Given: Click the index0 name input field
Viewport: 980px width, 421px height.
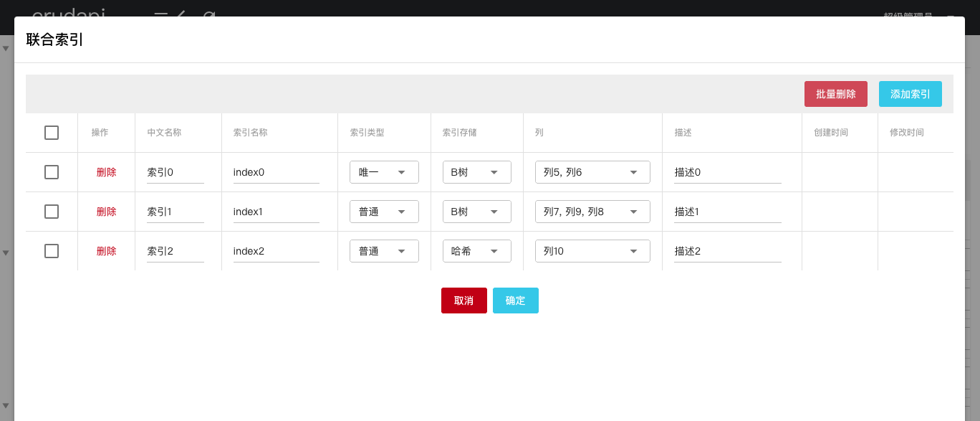Looking at the screenshot, I should 276,172.
